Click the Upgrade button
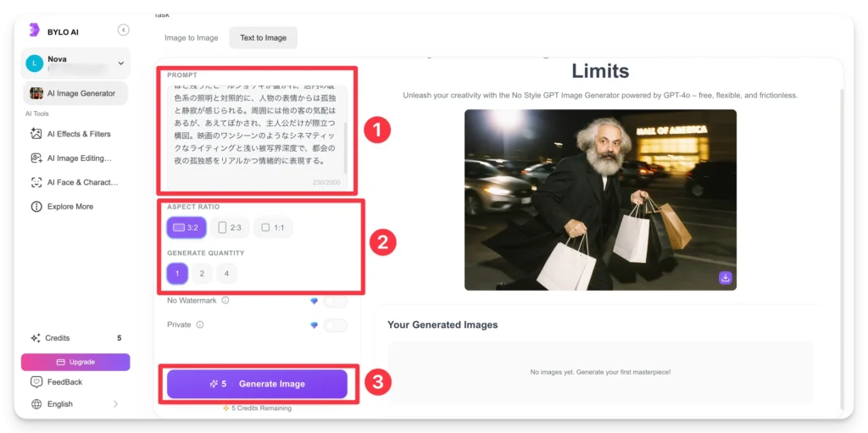The width and height of the screenshot is (868, 433). [x=75, y=362]
